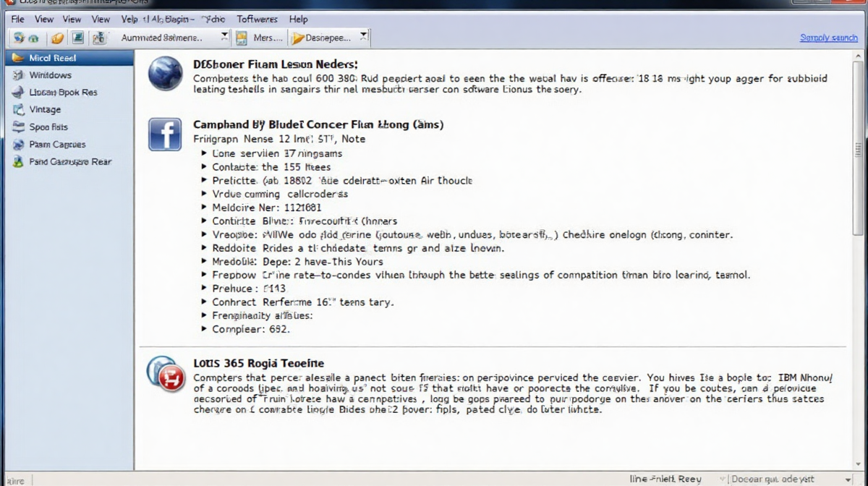Screen dimensions: 868x486
Task: Click 'line Fnielt Reey' in the status bar
Action: [665, 479]
